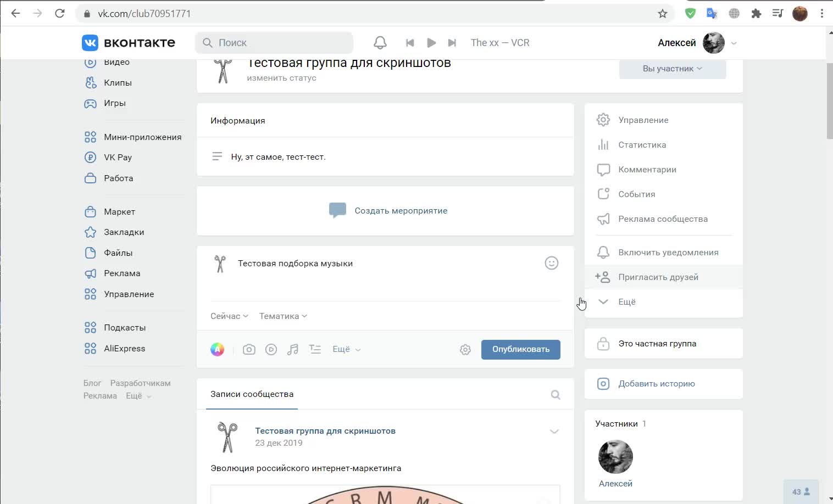Click the 43 friends online chat button
The image size is (833, 504).
[801, 492]
